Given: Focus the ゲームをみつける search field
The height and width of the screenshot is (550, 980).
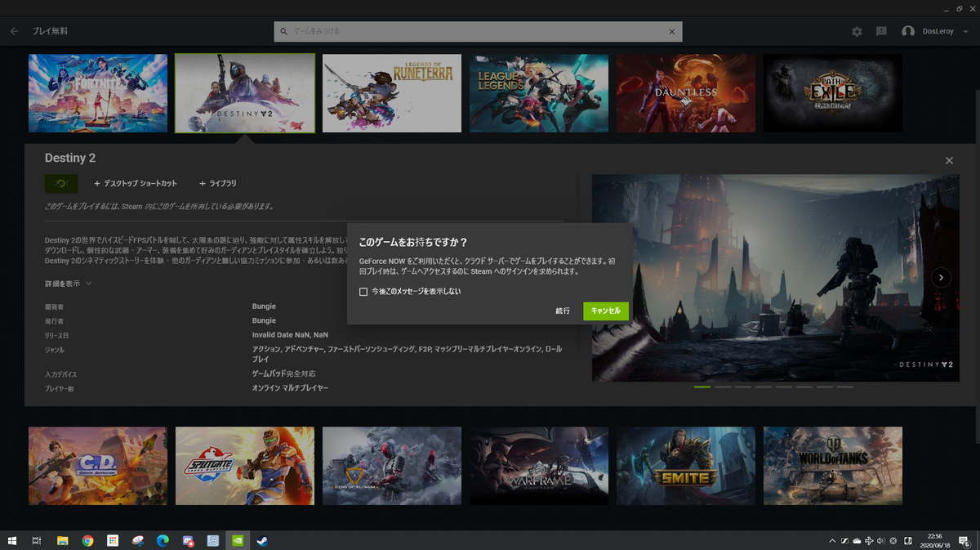Looking at the screenshot, I should [x=478, y=31].
